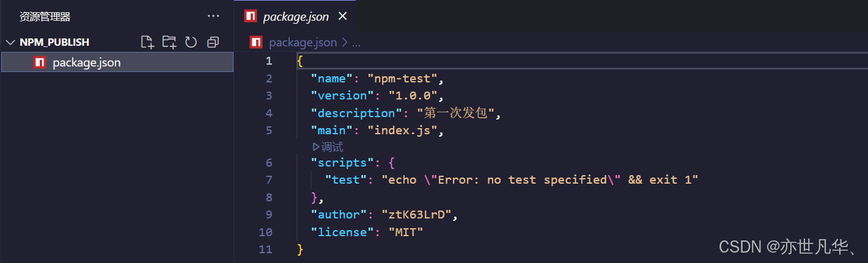
Task: Click the "author" value ztK63LrD
Action: click(x=419, y=215)
